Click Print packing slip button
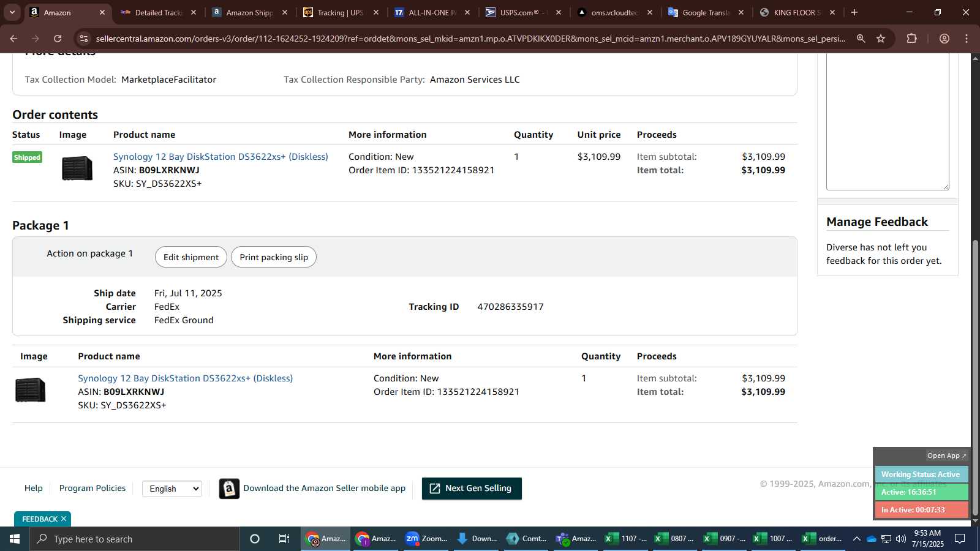The image size is (980, 551). [274, 257]
